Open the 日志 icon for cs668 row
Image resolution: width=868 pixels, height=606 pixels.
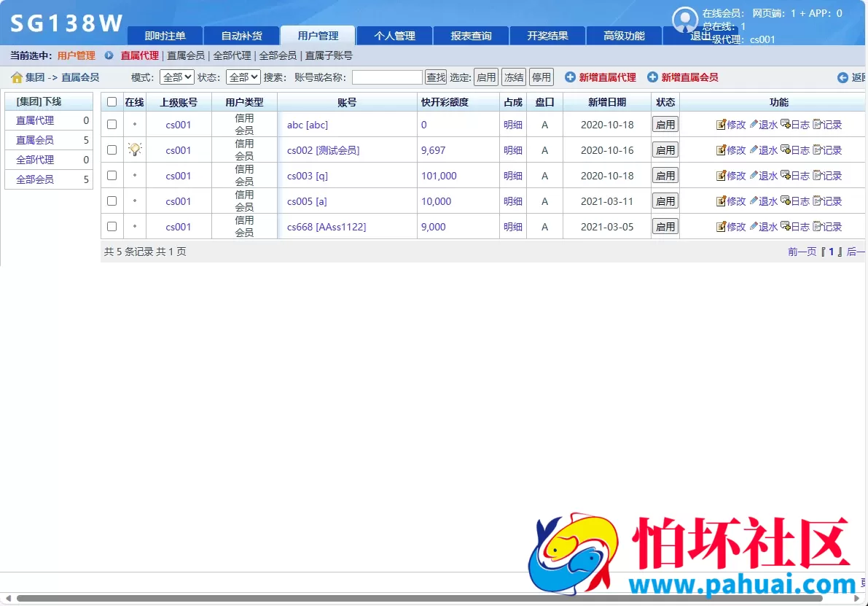(785, 227)
